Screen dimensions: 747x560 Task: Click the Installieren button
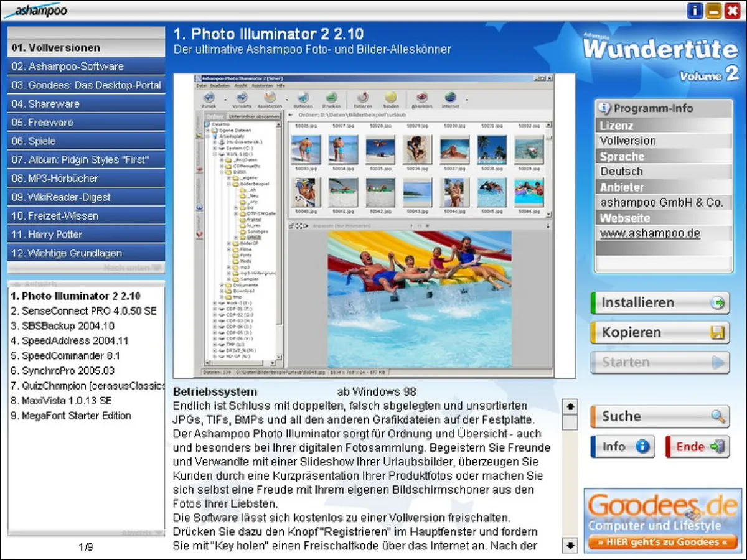[659, 303]
